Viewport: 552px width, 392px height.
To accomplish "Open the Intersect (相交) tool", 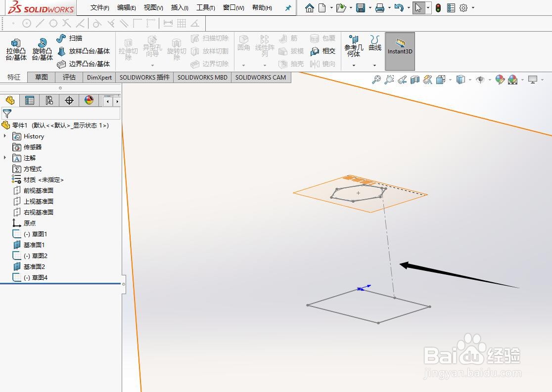I will (x=322, y=51).
